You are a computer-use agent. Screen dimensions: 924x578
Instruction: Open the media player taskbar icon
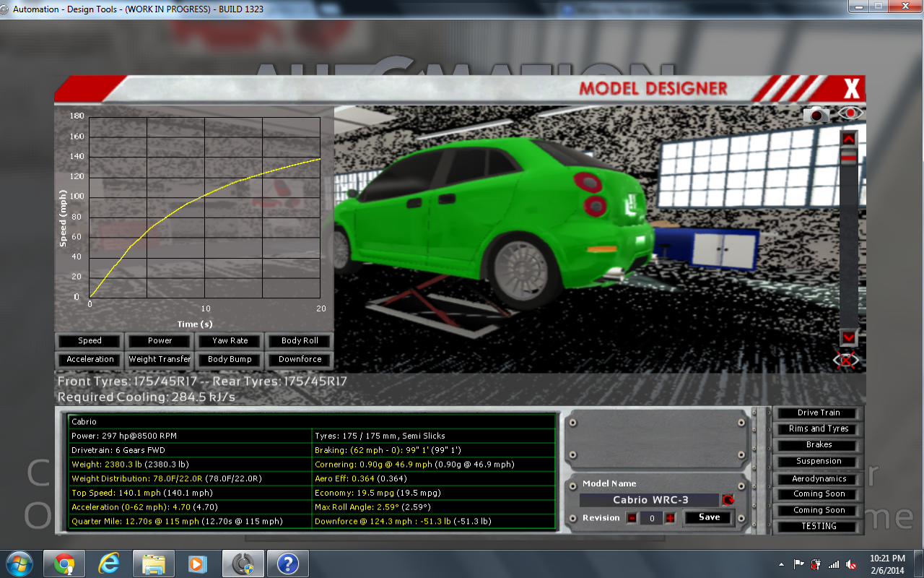click(x=198, y=564)
